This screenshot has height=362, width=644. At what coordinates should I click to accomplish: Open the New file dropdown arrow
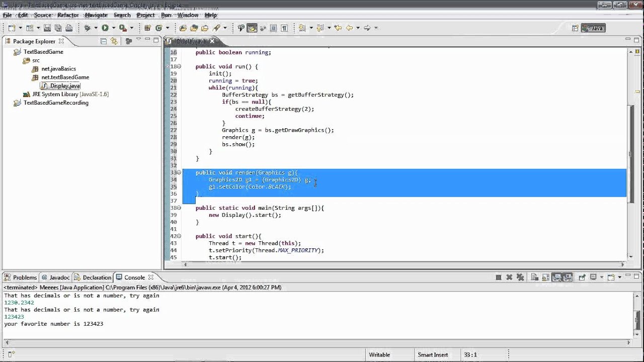tap(21, 28)
